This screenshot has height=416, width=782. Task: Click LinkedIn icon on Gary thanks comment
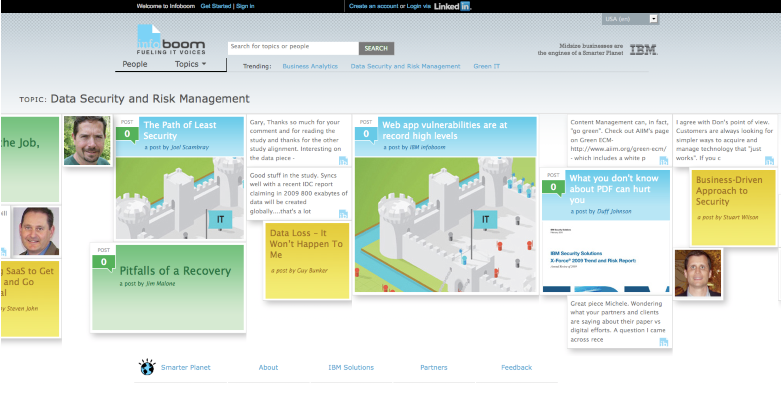pos(343,161)
